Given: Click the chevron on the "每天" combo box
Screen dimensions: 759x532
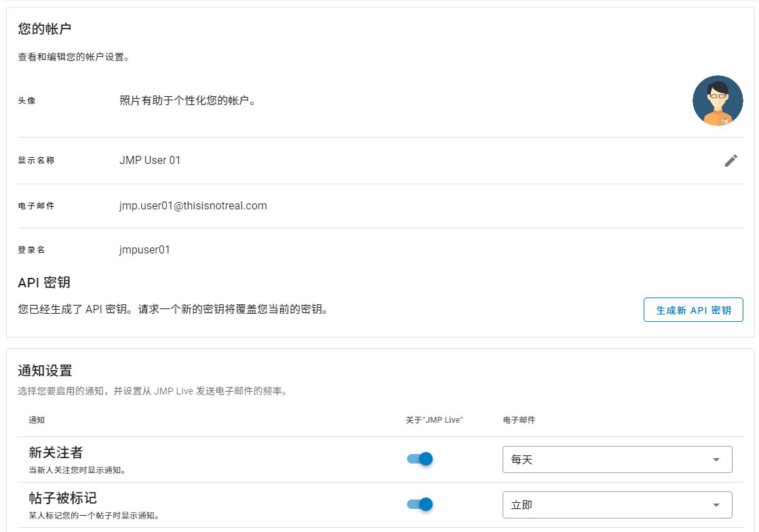Looking at the screenshot, I should [x=716, y=459].
